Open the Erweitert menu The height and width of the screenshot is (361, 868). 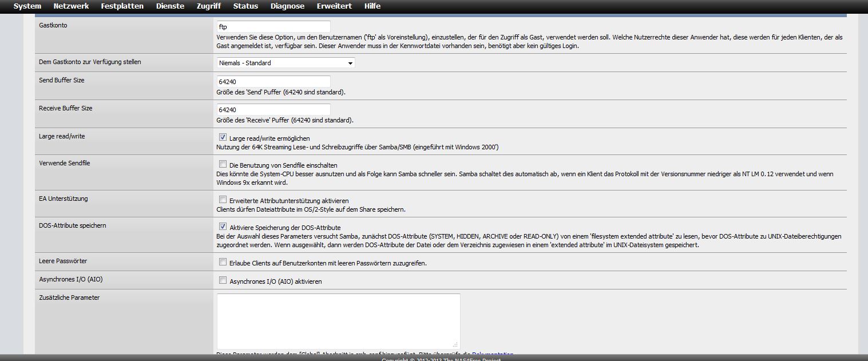(x=334, y=6)
